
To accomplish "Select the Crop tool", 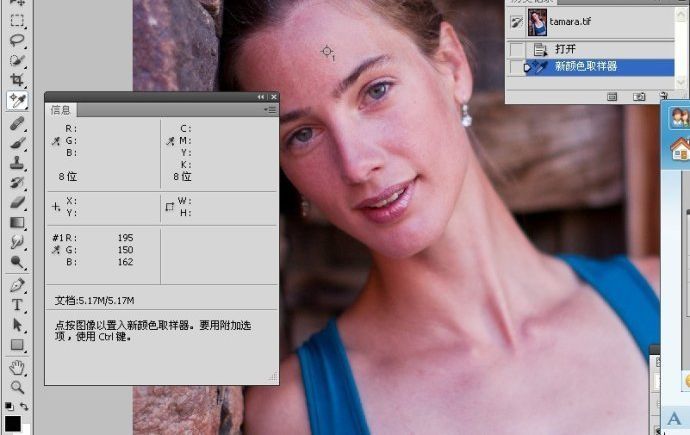I will click(17, 80).
